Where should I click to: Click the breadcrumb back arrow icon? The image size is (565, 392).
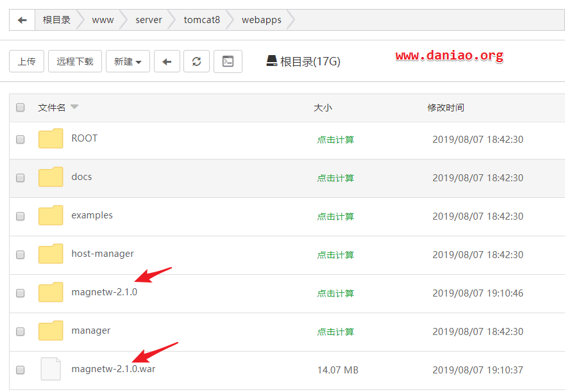22,20
